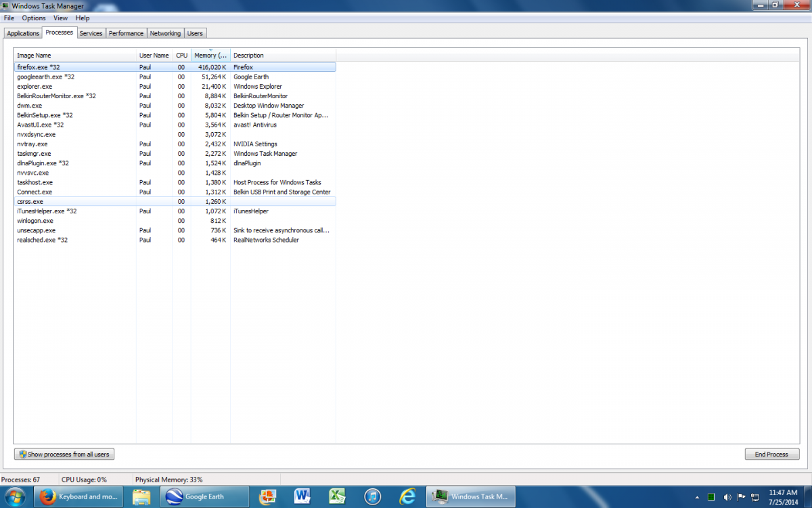Screen dimensions: 812x508
Task: Select iTunesHelper.exe *32 process
Action: (175, 211)
